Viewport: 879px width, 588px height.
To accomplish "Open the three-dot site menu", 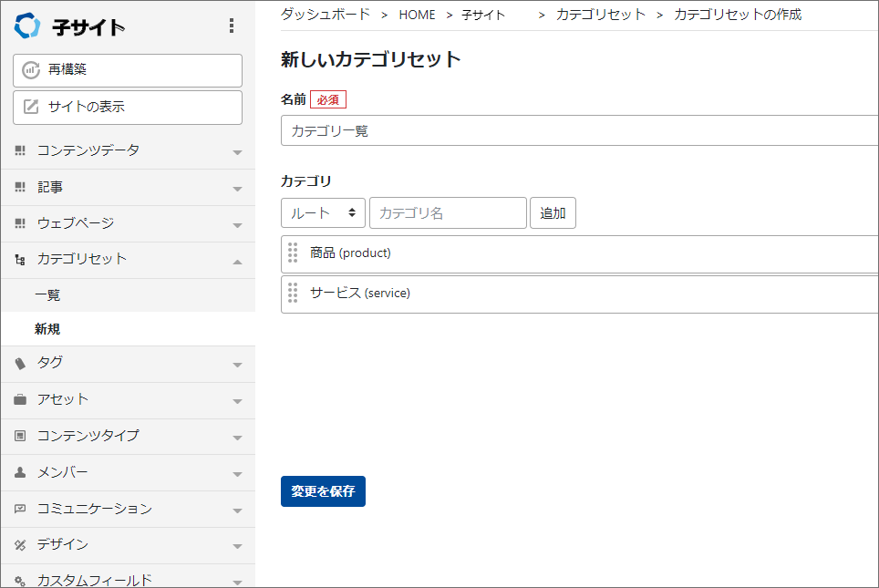I will coord(232,26).
